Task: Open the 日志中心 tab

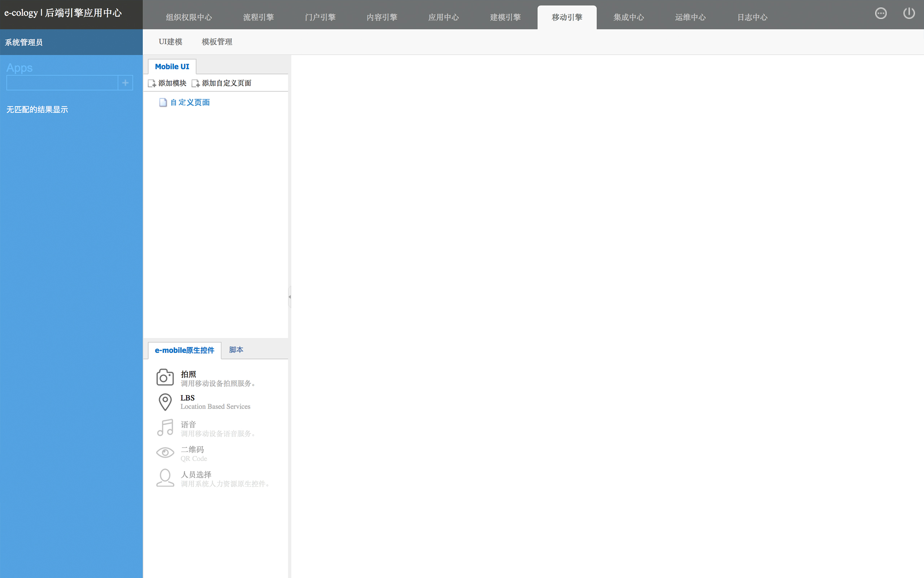Action: 752,18
